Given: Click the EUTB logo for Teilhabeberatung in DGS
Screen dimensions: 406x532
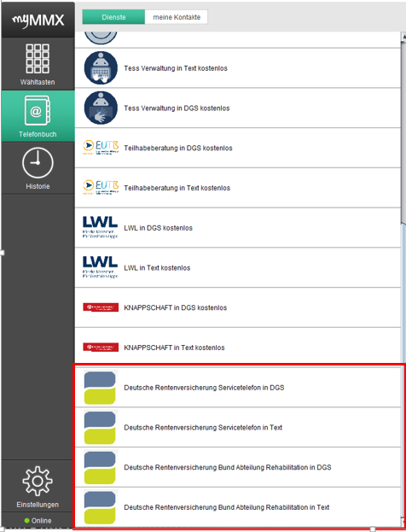Looking at the screenshot, I should [x=101, y=148].
